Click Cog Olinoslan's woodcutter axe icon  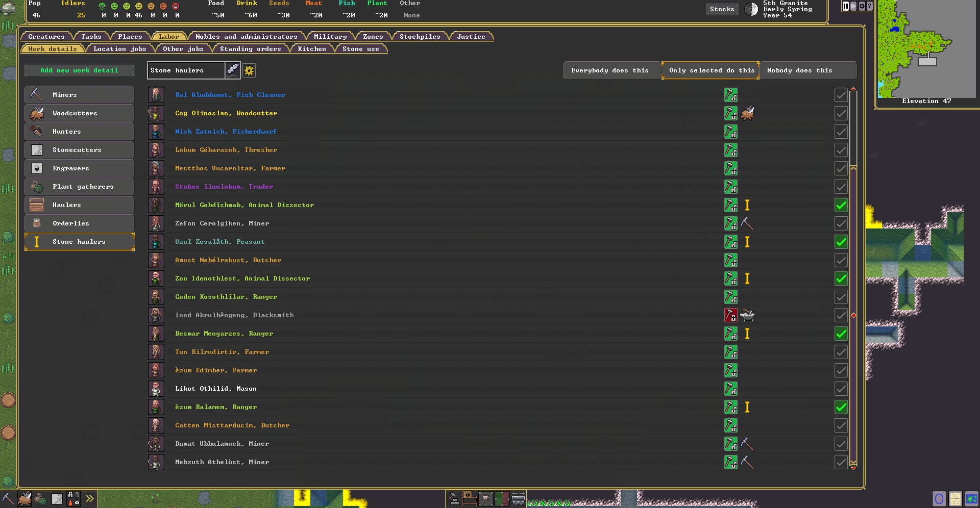[x=747, y=113]
